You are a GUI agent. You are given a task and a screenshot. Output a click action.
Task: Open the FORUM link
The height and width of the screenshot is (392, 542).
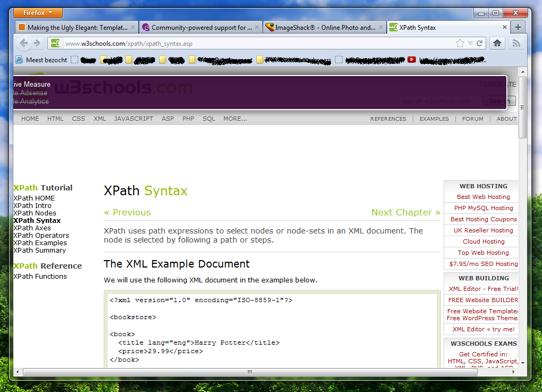point(473,119)
